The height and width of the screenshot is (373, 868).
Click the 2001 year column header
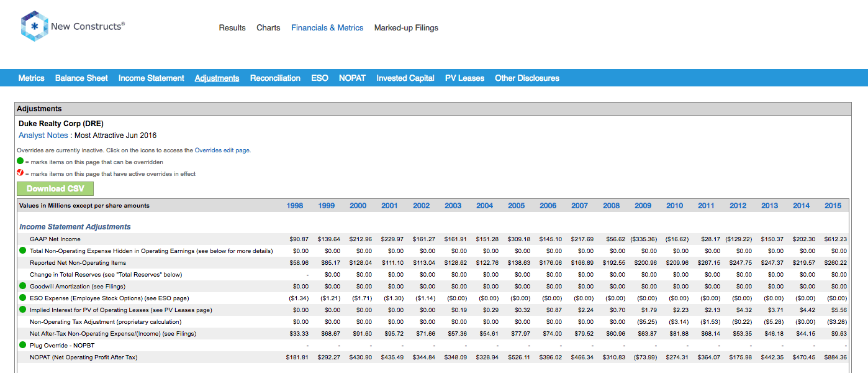(390, 206)
